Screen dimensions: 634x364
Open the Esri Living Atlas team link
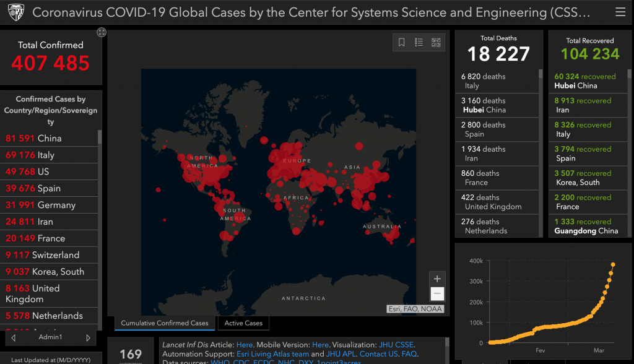[272, 354]
